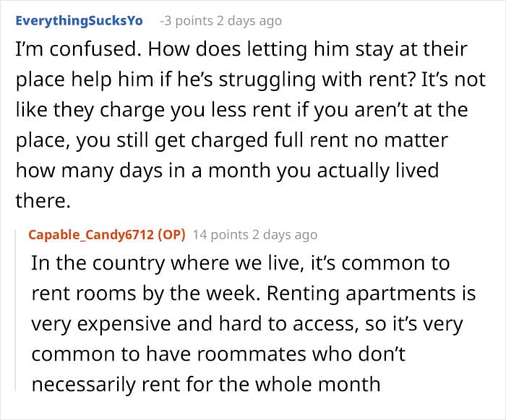506x420 pixels.
Task: Click the line 'In the country where we live'
Action: (x=239, y=263)
